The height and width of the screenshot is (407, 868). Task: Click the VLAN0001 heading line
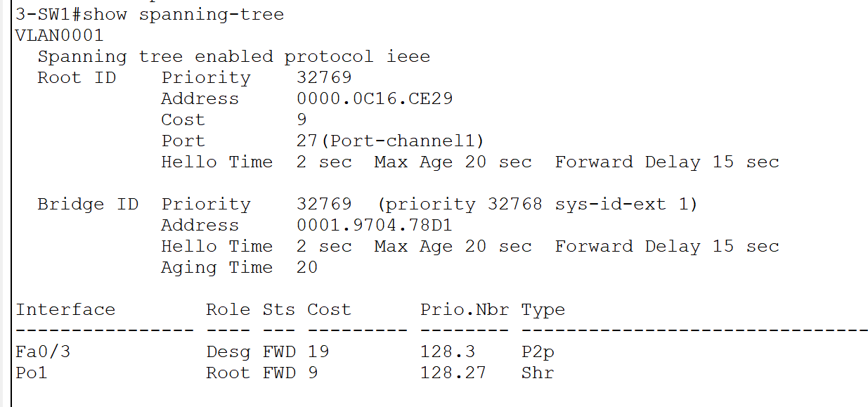tap(59, 35)
